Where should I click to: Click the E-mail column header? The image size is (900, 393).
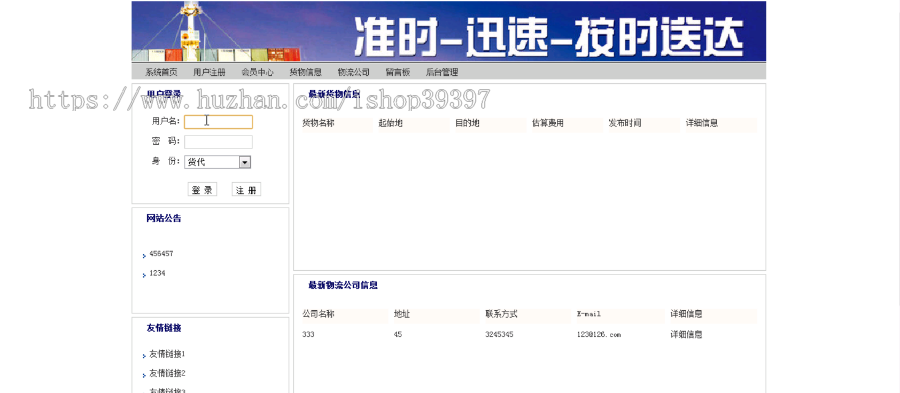pyautogui.click(x=589, y=314)
